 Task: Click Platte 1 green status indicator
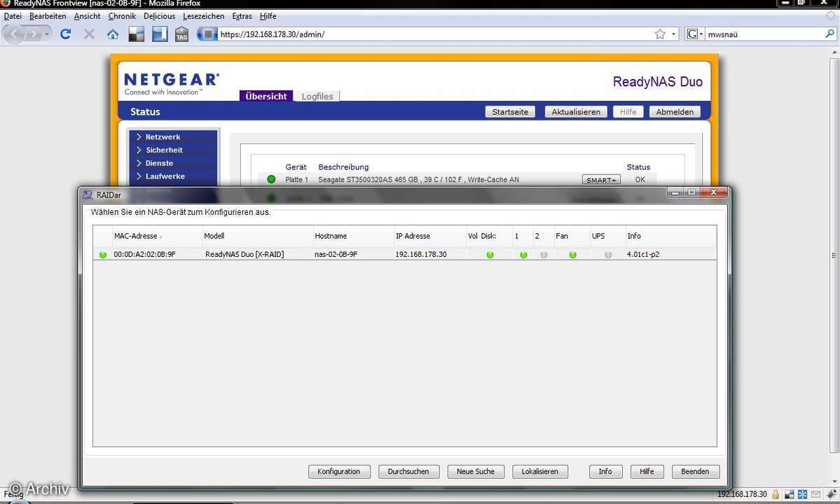pyautogui.click(x=271, y=179)
